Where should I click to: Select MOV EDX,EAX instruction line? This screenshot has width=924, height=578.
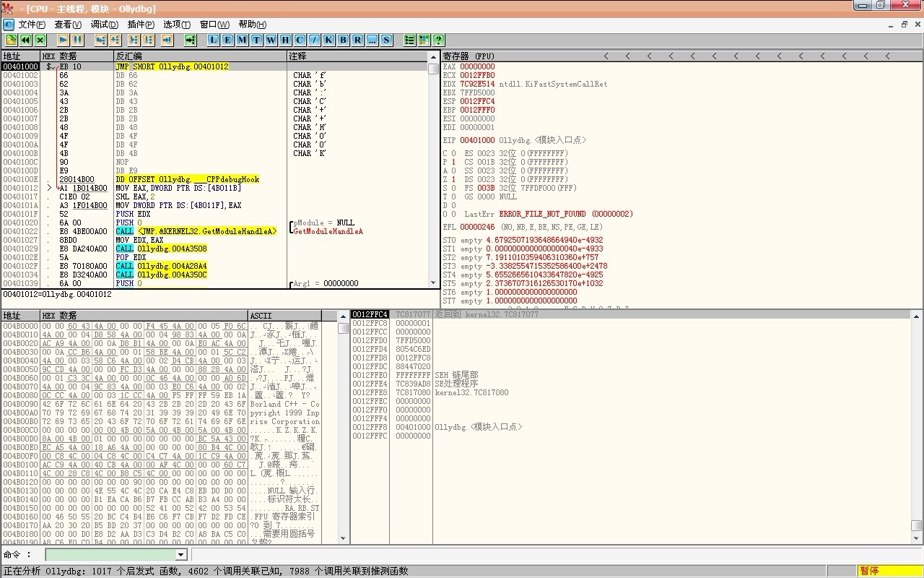[214, 240]
